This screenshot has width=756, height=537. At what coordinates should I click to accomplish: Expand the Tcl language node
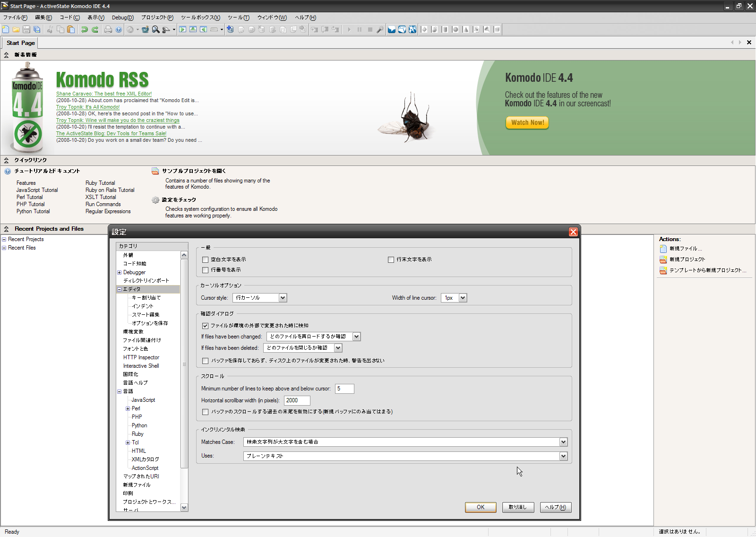[x=128, y=442]
